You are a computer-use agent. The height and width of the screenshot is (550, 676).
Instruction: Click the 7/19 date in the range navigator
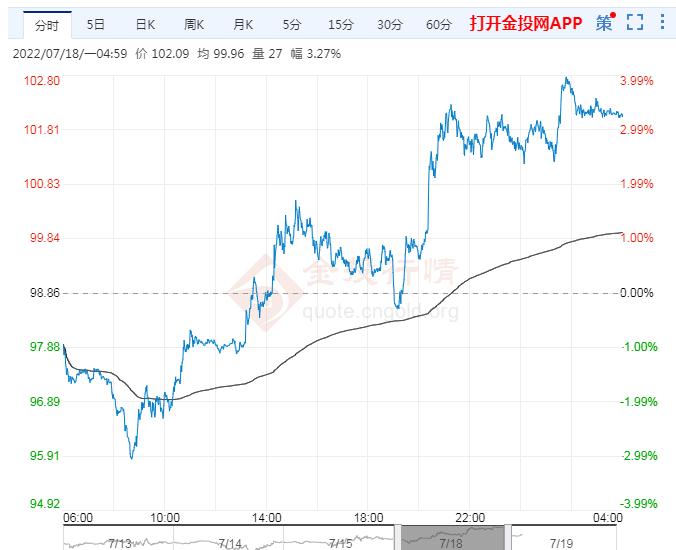tap(561, 543)
